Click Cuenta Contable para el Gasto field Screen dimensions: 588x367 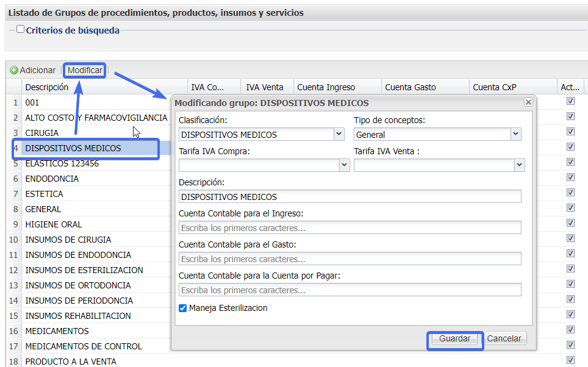350,258
